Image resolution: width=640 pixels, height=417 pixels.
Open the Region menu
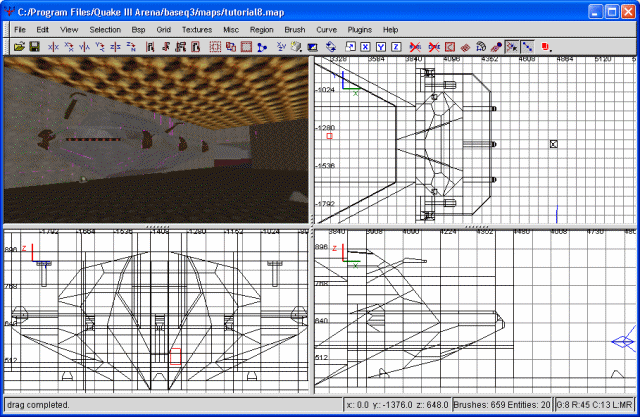(262, 29)
